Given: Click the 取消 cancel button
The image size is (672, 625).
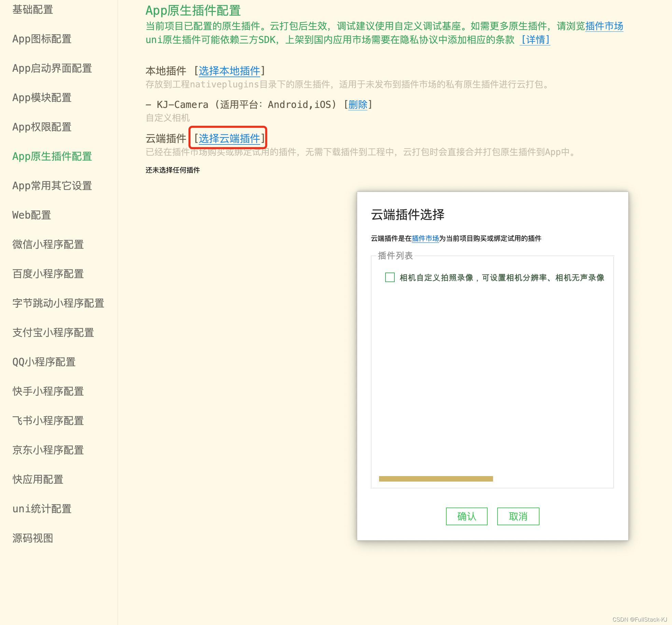Looking at the screenshot, I should point(518,516).
